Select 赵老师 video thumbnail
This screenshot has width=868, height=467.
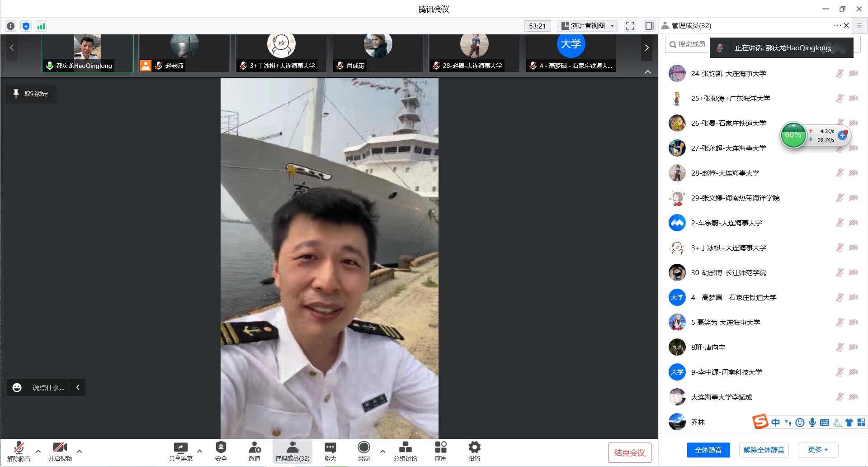(184, 53)
